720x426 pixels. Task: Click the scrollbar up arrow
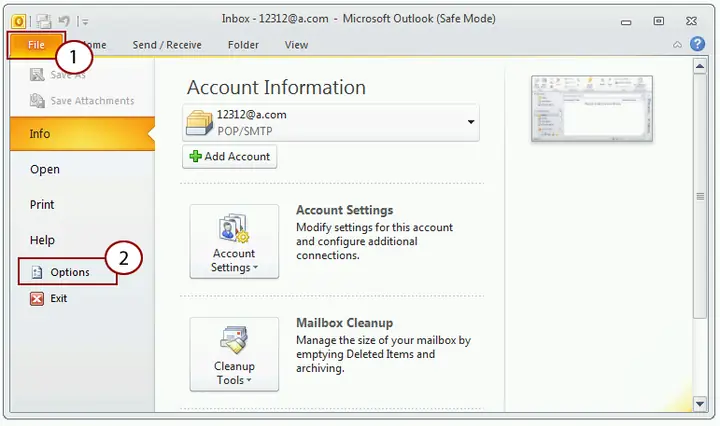(x=700, y=67)
